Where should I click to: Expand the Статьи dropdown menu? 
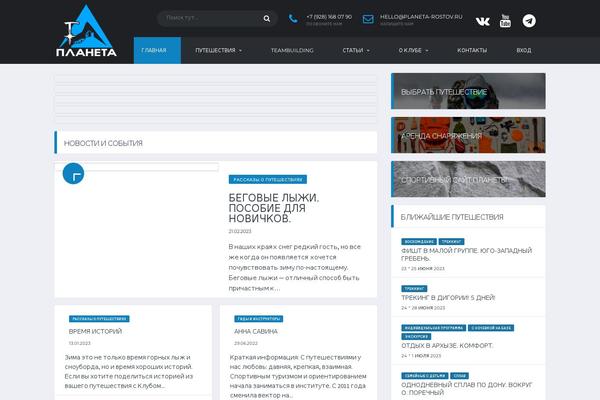click(356, 50)
